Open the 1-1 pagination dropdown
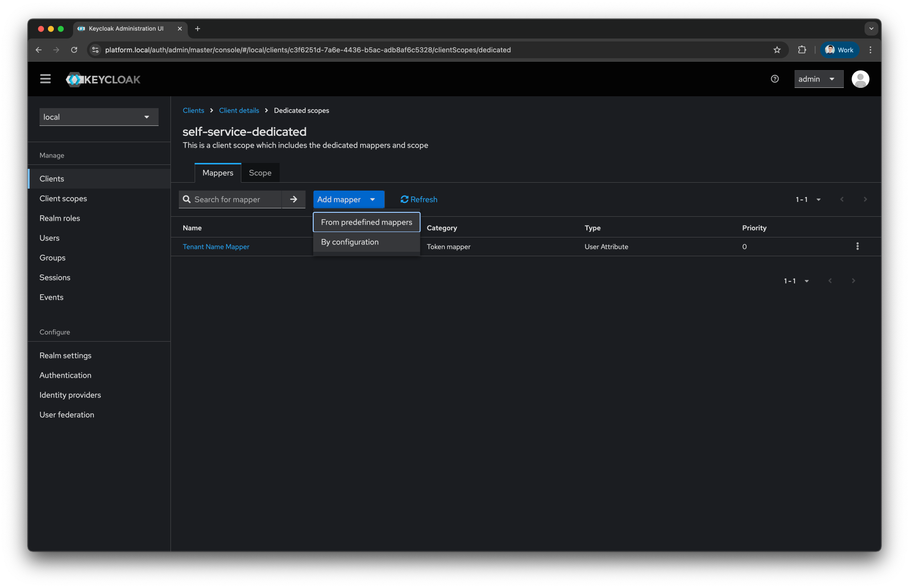The width and height of the screenshot is (909, 588). point(807,199)
